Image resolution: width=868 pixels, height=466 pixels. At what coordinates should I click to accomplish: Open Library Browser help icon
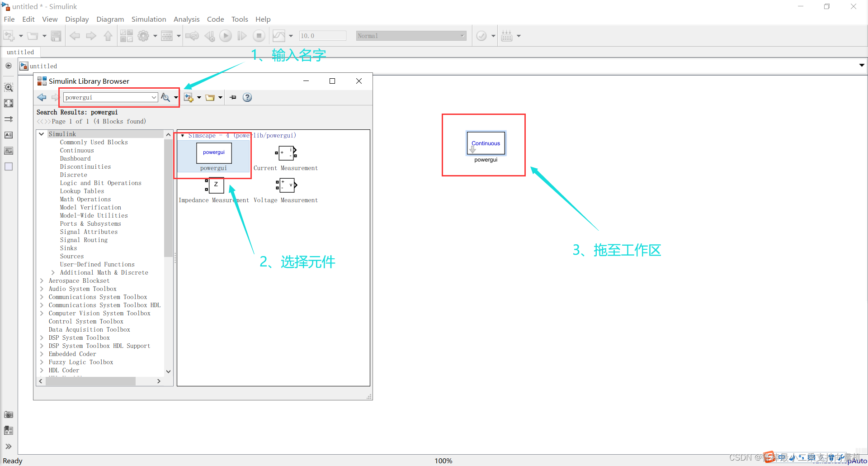[x=247, y=97]
